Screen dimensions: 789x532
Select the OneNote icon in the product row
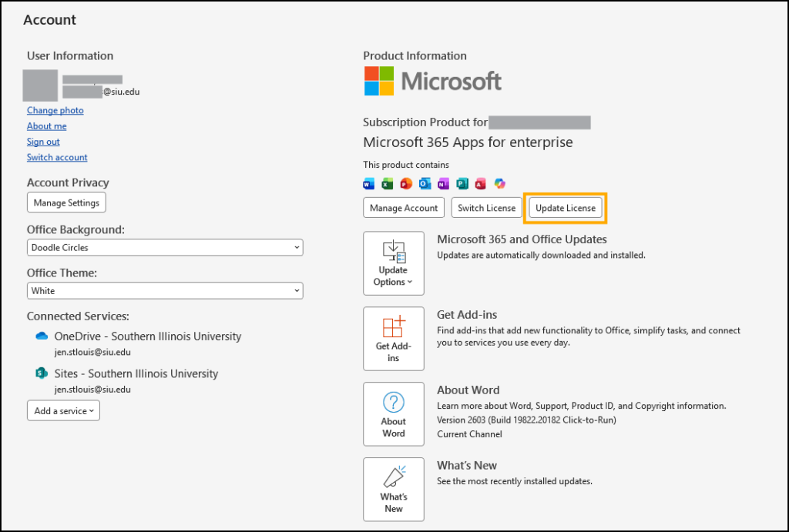pyautogui.click(x=443, y=183)
